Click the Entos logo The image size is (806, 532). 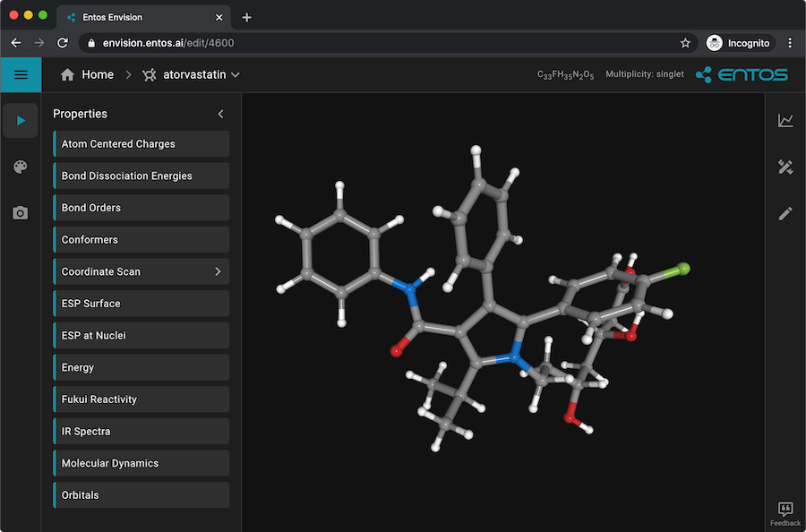tap(742, 75)
